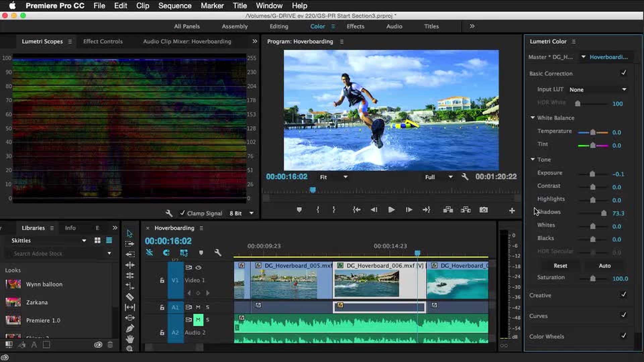The width and height of the screenshot is (644, 362).
Task: Click the Wrench settings icon in timeline
Action: (218, 252)
